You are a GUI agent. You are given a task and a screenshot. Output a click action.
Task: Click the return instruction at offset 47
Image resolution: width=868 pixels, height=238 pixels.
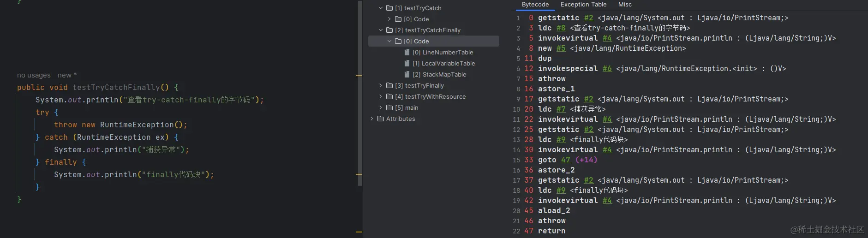pos(551,231)
